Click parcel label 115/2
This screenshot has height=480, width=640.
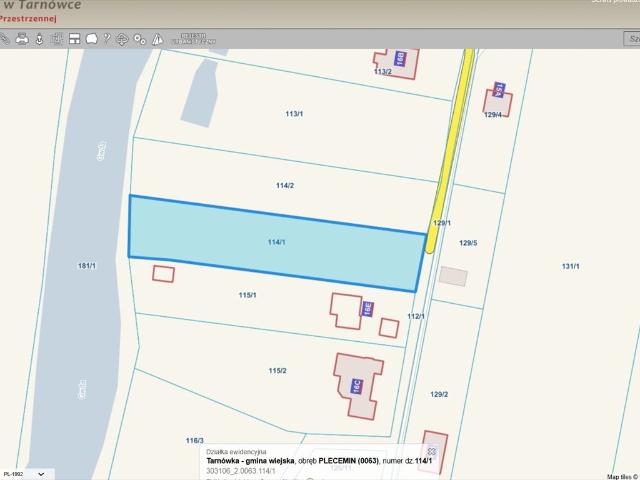278,371
